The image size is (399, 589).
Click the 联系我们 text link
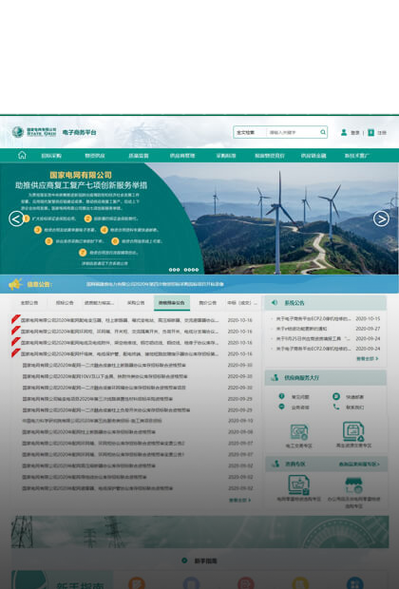coord(355,407)
